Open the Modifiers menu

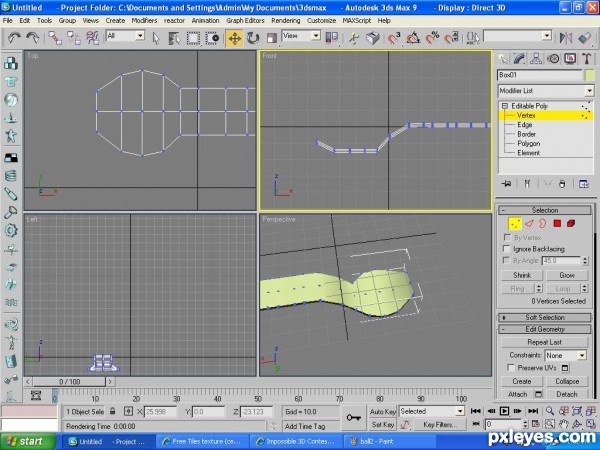point(144,21)
